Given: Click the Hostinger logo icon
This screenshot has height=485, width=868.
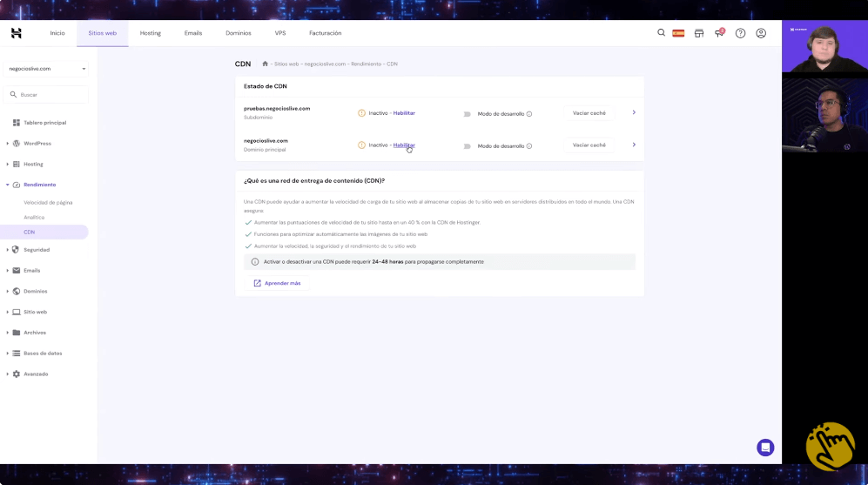Looking at the screenshot, I should pos(16,33).
